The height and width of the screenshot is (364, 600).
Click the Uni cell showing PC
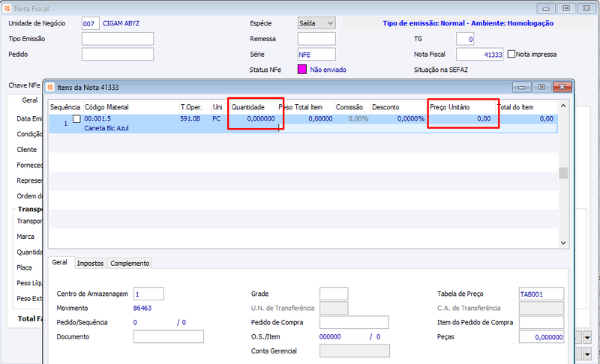point(217,119)
